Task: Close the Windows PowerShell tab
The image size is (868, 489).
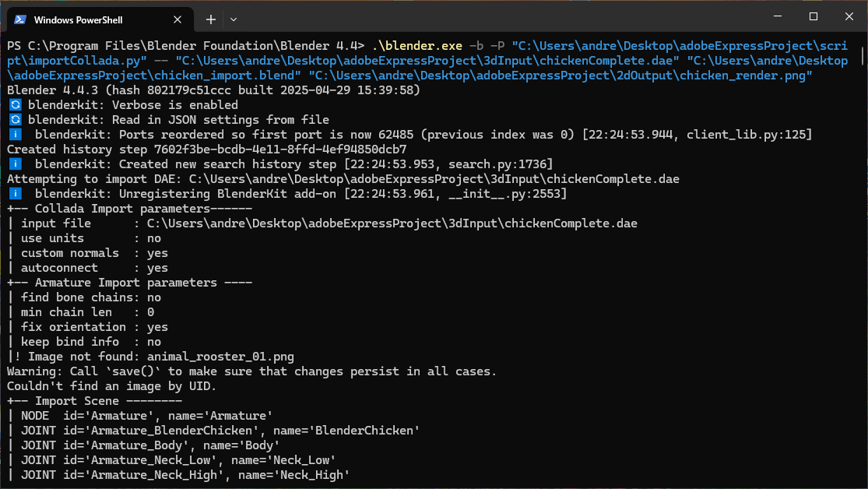Action: pyautogui.click(x=177, y=19)
